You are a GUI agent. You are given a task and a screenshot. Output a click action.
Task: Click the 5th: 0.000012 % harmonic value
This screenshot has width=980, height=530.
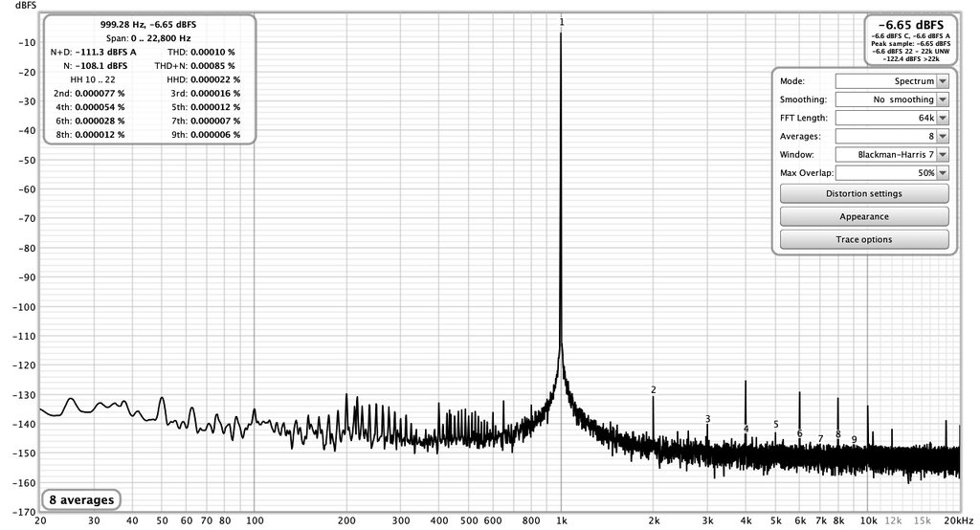click(x=206, y=107)
